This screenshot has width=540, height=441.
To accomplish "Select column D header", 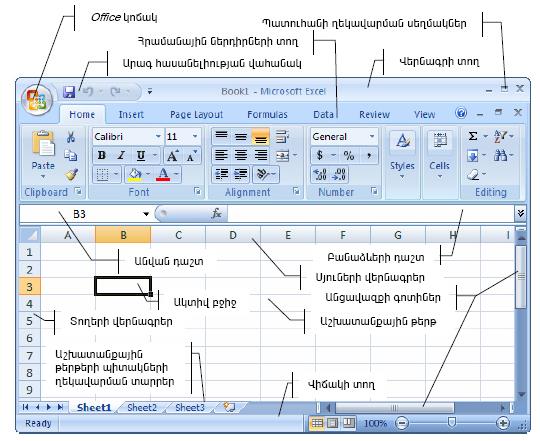I will [x=233, y=235].
